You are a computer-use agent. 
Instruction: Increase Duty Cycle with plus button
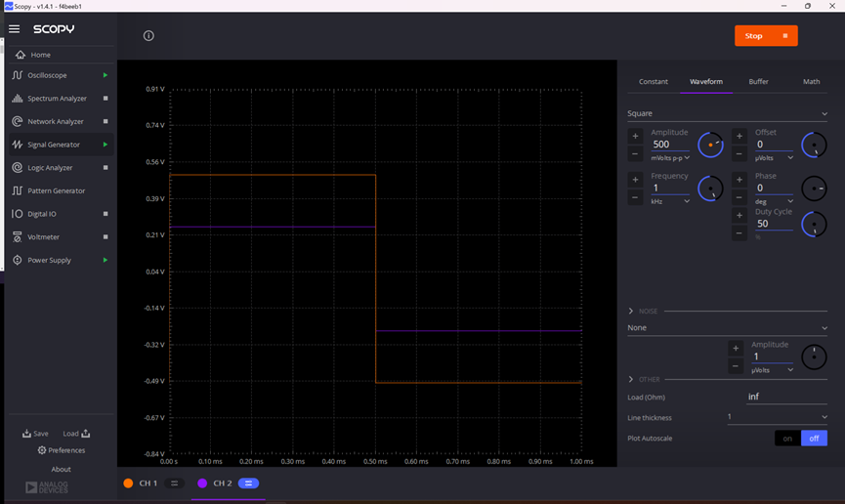coord(739,216)
